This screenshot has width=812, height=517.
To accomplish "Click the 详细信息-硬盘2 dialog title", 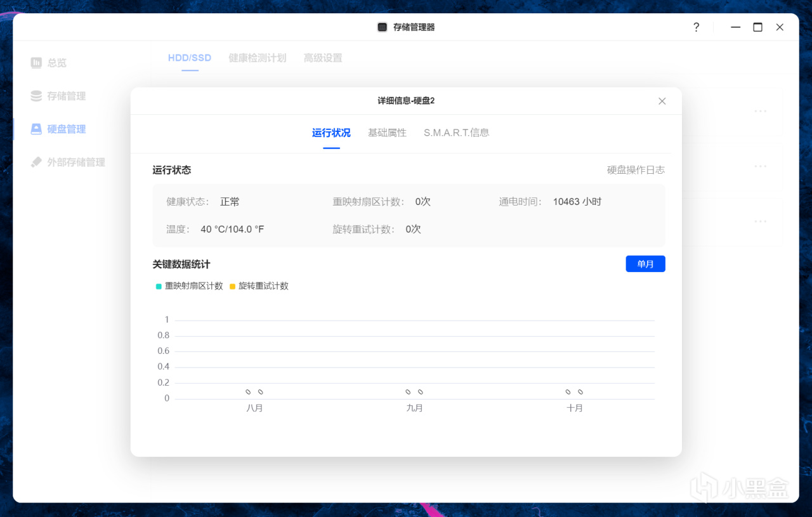I will tap(406, 101).
